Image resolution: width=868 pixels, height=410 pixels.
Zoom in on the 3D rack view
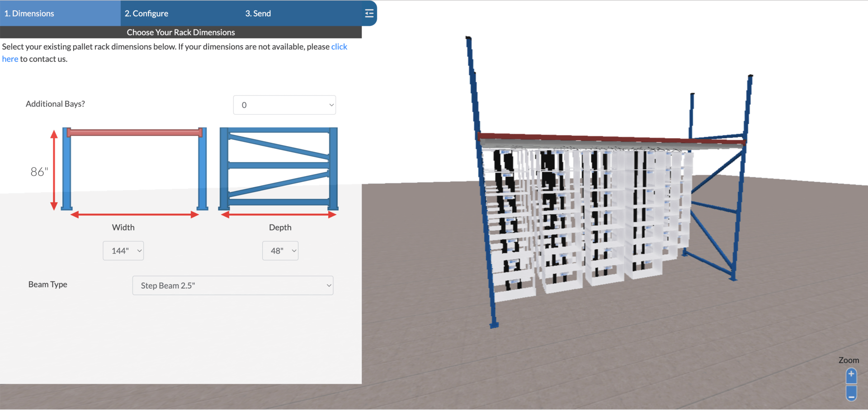[x=851, y=375]
